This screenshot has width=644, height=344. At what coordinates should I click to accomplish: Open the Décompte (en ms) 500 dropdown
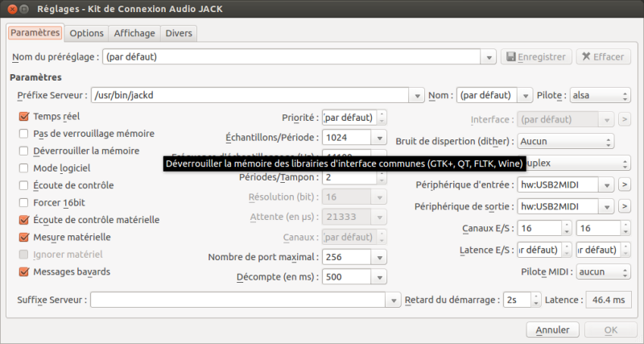point(379,277)
